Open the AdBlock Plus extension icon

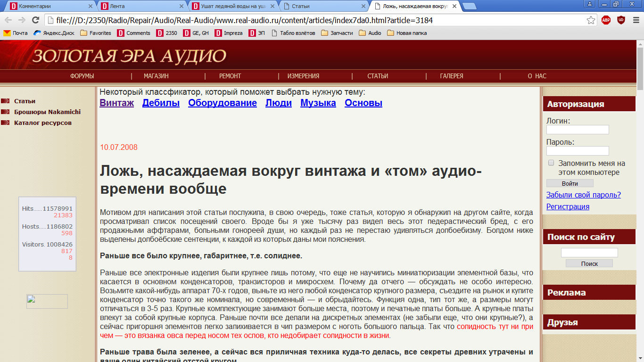(606, 20)
